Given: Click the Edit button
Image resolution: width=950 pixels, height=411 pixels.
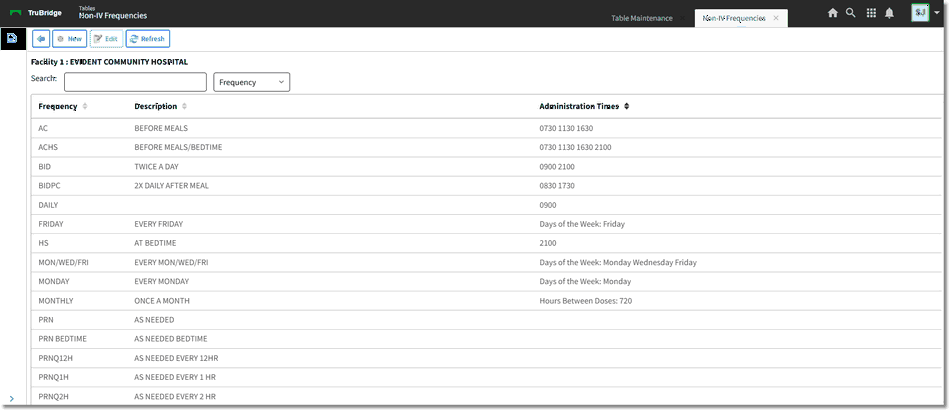Looking at the screenshot, I should pos(106,39).
